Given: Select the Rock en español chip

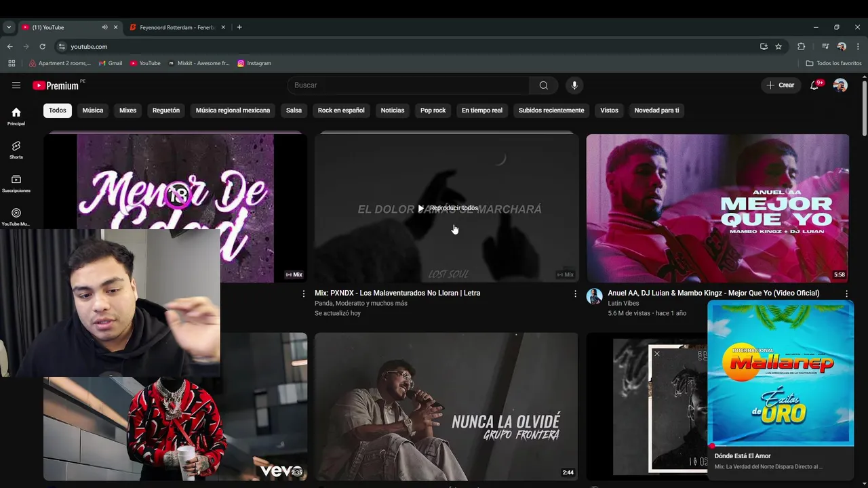Looking at the screenshot, I should 341,110.
